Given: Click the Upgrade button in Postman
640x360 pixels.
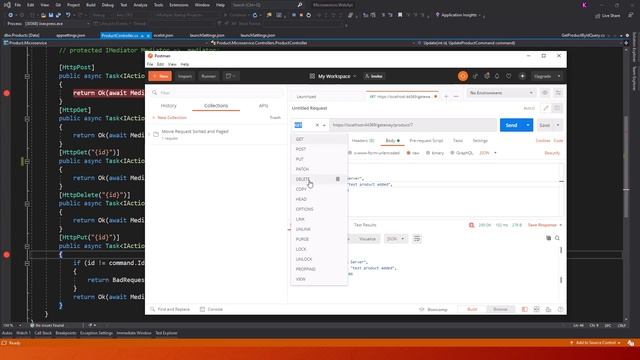Looking at the screenshot, I should [542, 76].
